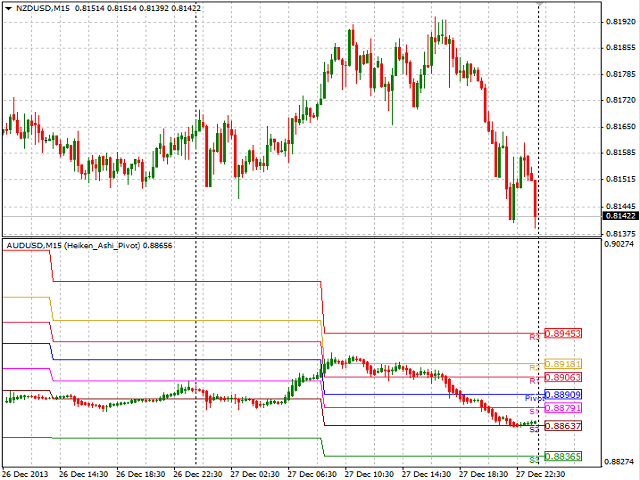
Task: Select the 0.81785 price axis label
Action: point(621,74)
